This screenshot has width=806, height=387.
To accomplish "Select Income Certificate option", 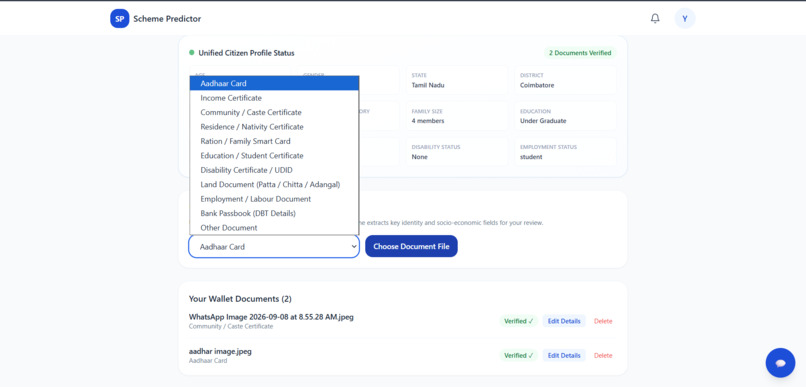I will (274, 98).
